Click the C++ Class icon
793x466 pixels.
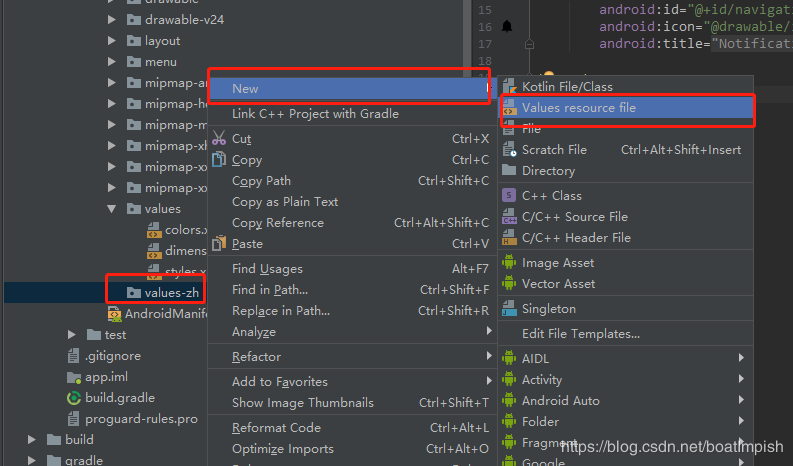509,195
